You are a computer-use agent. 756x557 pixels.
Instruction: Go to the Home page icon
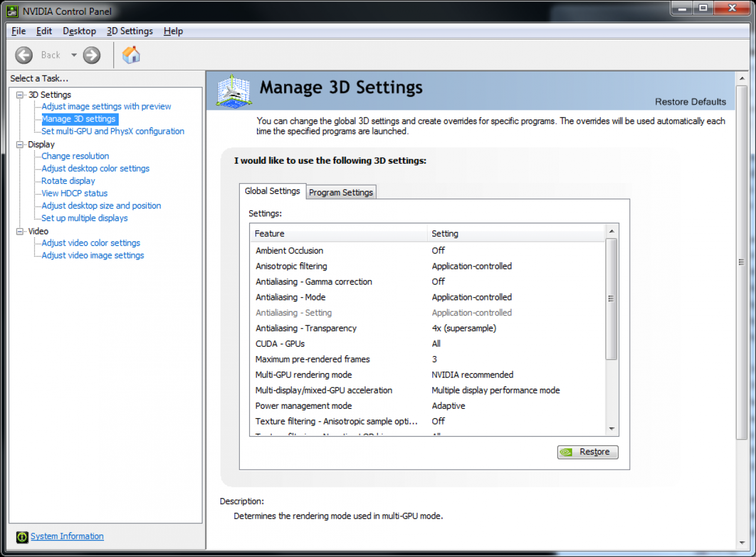click(131, 55)
